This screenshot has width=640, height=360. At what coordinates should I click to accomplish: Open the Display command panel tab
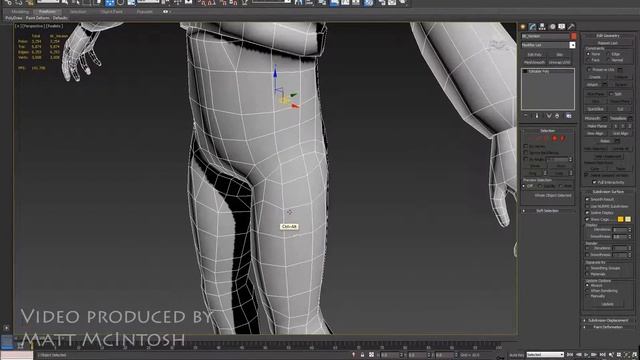point(562,27)
